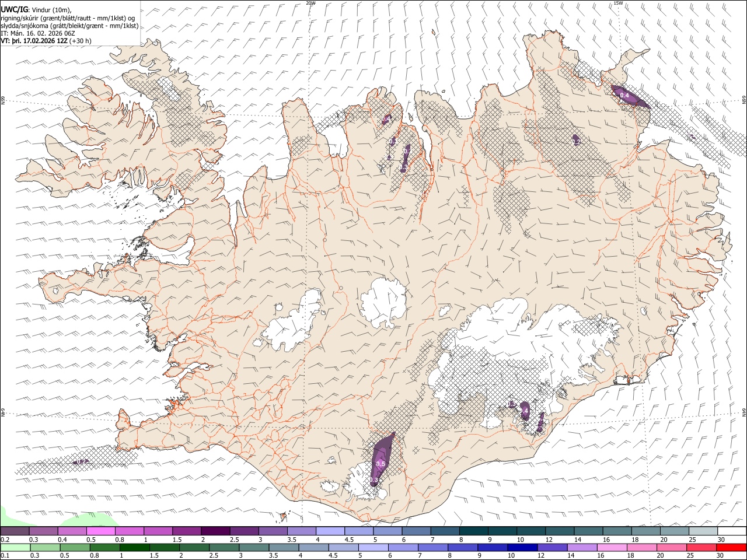Select the 'rigning/skúrir' legend description line
The height and width of the screenshot is (560, 747).
point(67,17)
